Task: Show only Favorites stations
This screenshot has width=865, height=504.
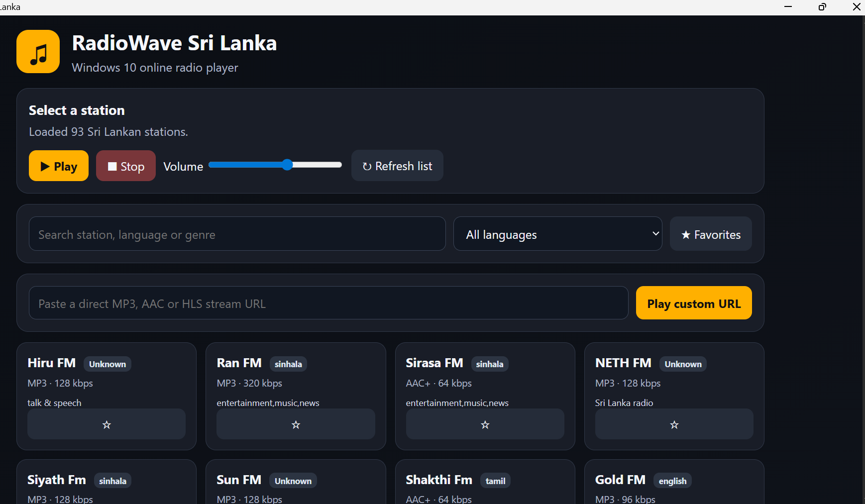Action: tap(711, 234)
